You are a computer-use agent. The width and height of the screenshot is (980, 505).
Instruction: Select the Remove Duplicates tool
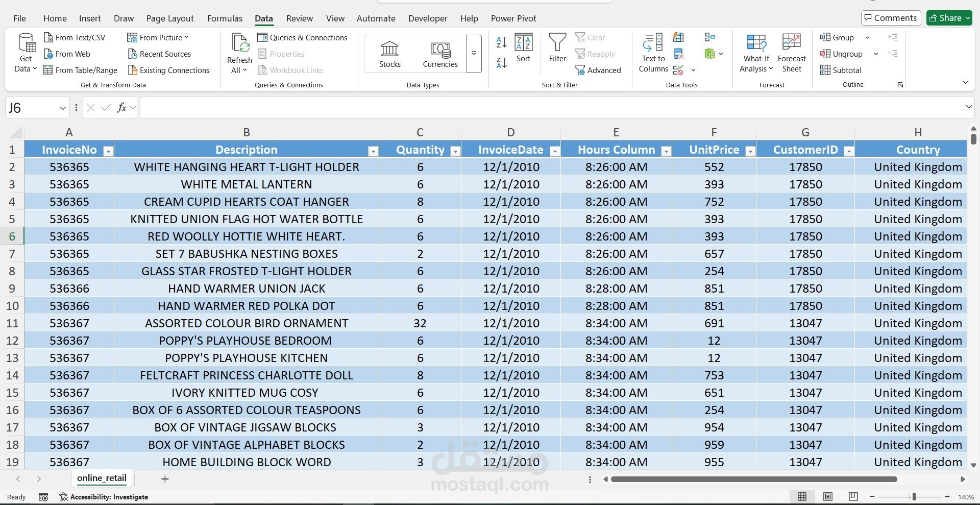click(x=678, y=53)
